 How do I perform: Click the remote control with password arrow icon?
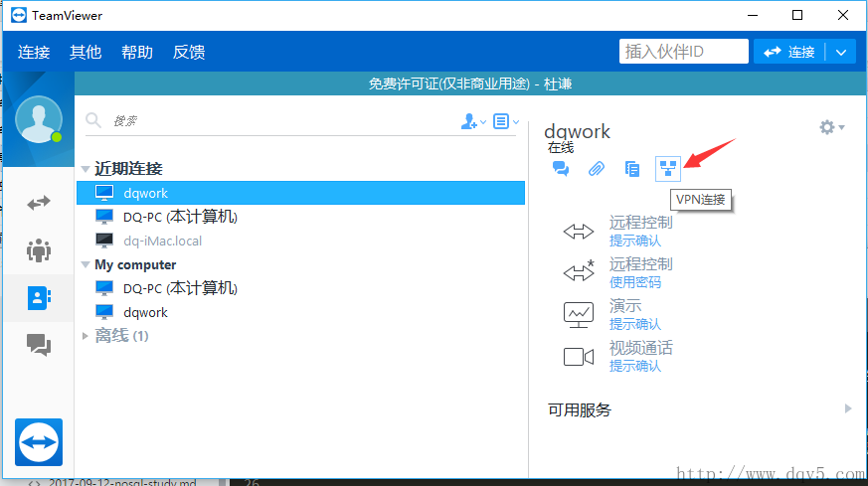pos(579,271)
